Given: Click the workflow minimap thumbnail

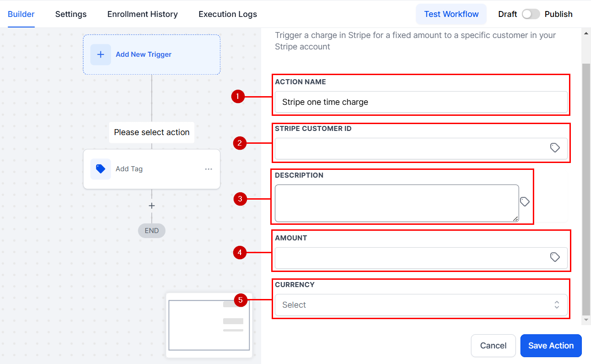Looking at the screenshot, I should pyautogui.click(x=209, y=325).
